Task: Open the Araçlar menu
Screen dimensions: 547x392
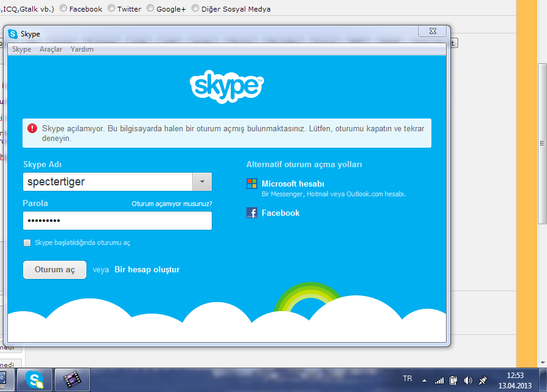Action: pos(51,49)
